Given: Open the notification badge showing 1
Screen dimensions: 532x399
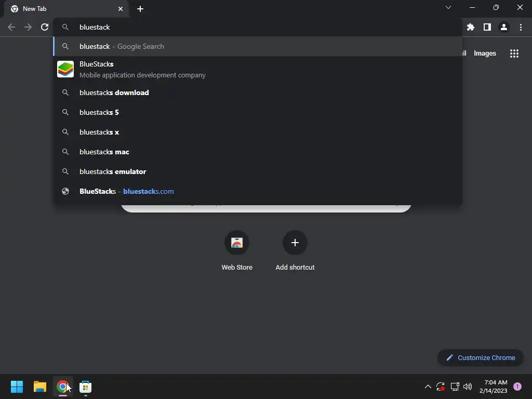Looking at the screenshot, I should (517, 387).
